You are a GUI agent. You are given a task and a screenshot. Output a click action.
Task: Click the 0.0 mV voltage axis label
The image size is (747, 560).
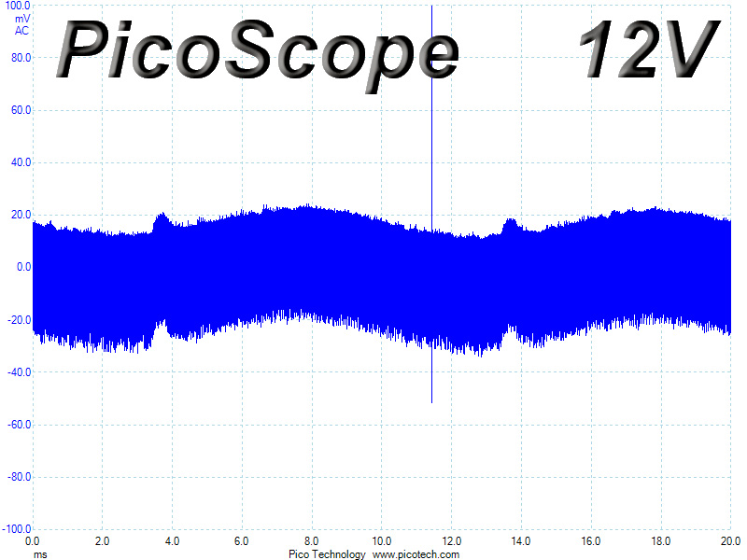pyautogui.click(x=24, y=267)
